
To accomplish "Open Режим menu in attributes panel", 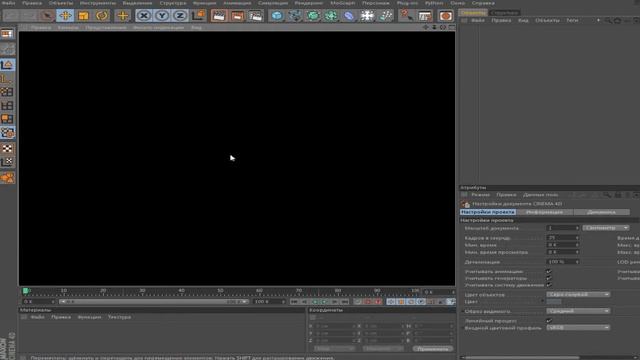I will 480,195.
